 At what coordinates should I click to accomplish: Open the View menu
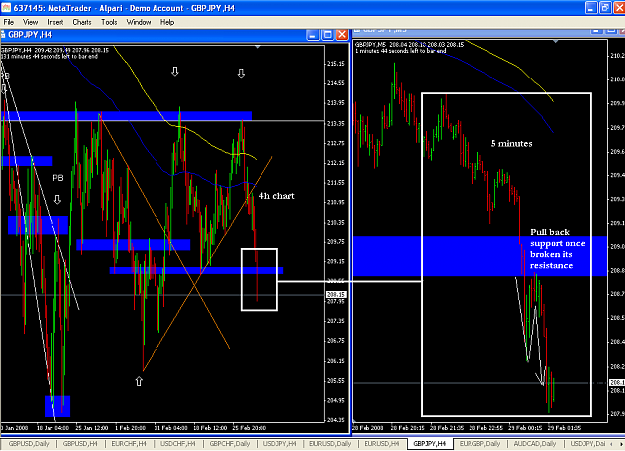(30, 22)
